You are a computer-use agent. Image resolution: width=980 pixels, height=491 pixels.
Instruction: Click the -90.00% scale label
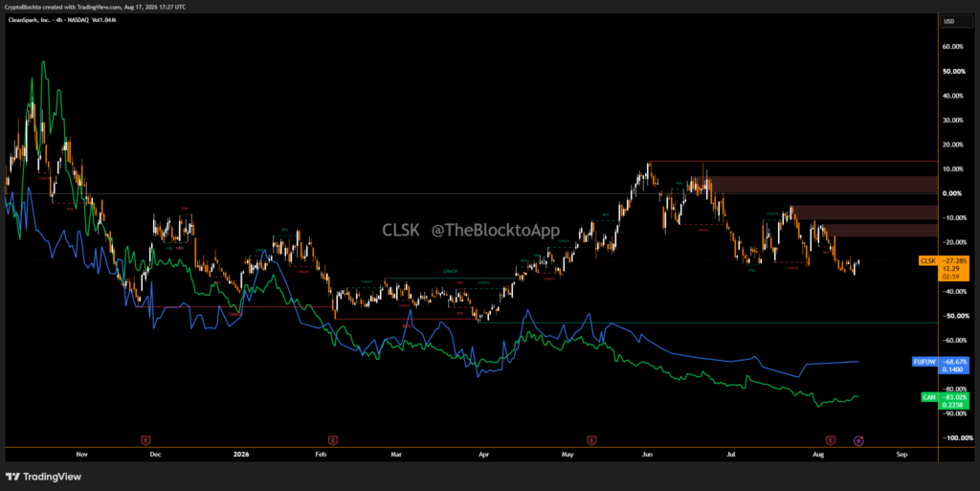(952, 413)
